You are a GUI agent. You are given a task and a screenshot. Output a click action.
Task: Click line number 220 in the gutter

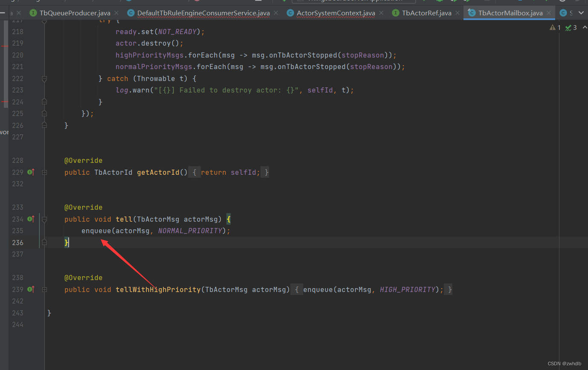pos(18,55)
